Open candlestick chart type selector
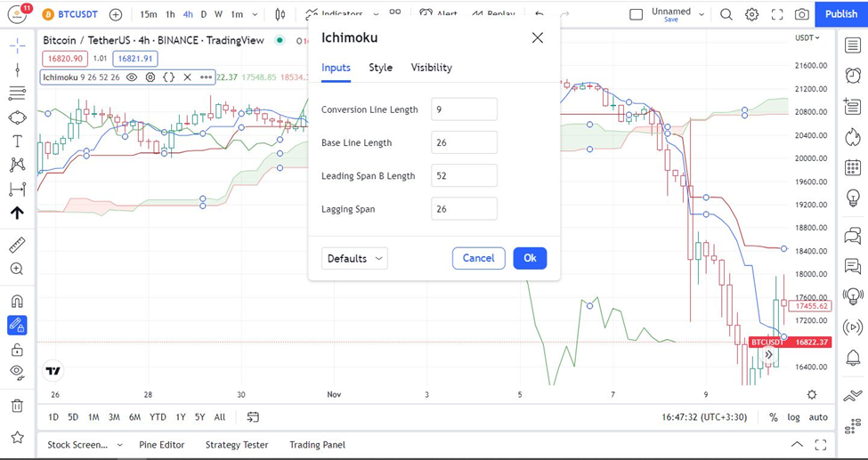This screenshot has height=460, width=868. tap(280, 14)
